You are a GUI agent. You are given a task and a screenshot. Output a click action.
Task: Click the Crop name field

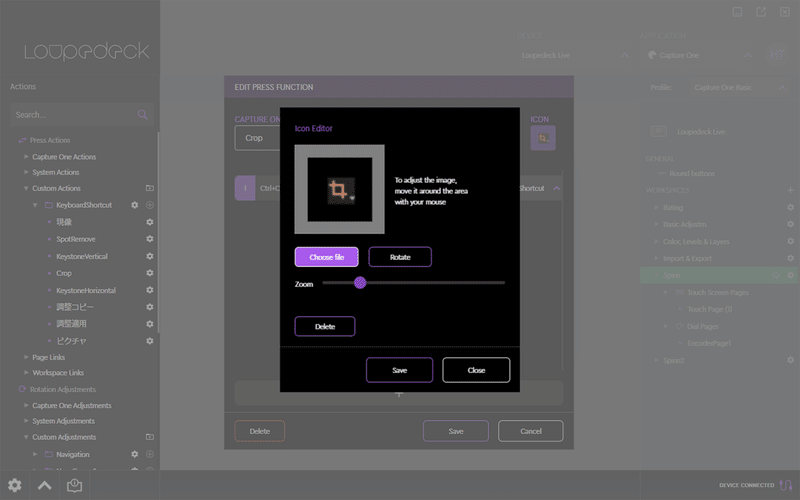[258, 138]
